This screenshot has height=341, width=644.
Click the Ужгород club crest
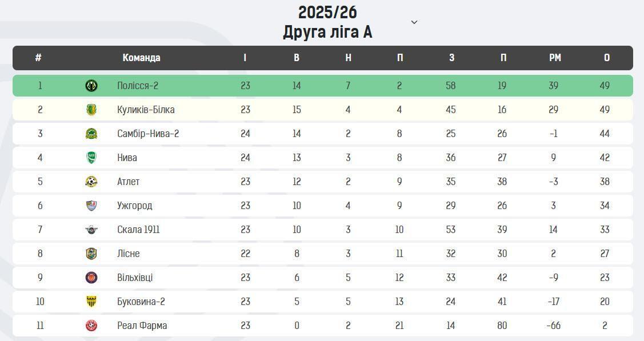coord(91,206)
